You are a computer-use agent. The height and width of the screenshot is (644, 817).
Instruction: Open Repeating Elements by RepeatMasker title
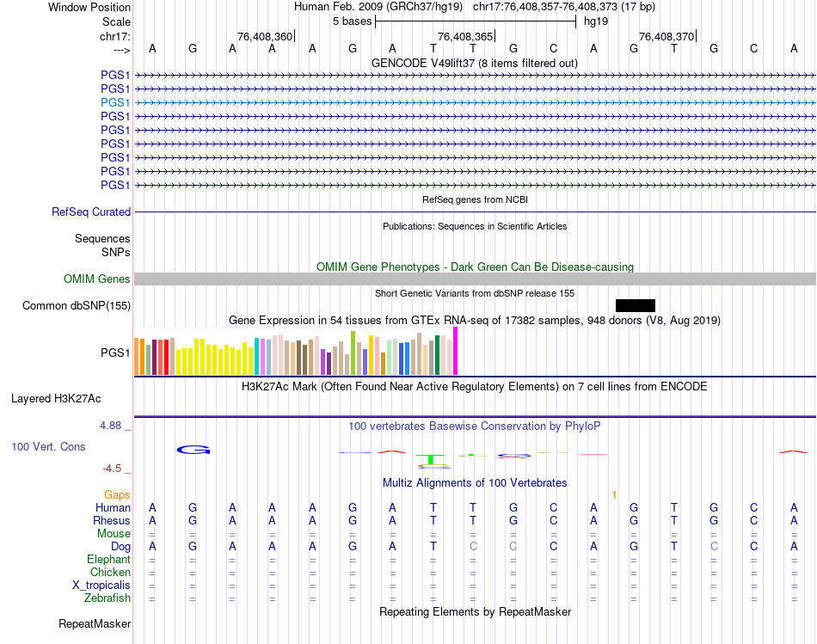click(475, 611)
